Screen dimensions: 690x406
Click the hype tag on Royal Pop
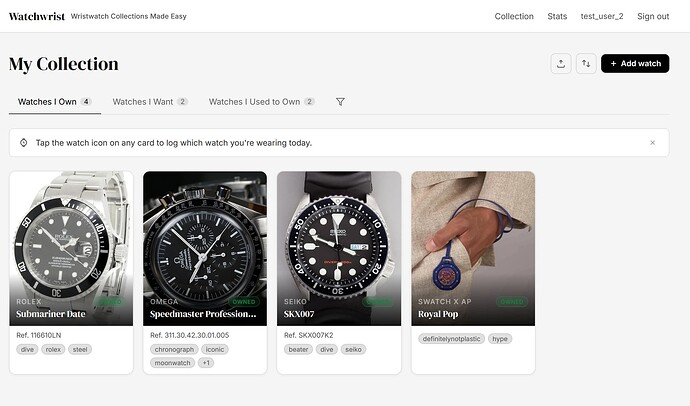tap(500, 339)
